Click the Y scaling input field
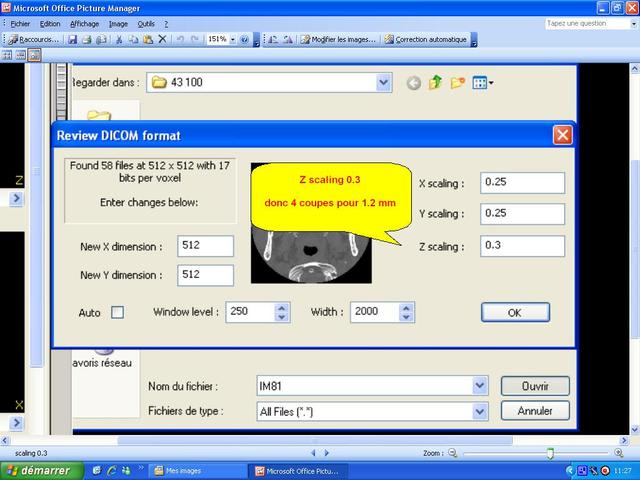The image size is (640, 480). pyautogui.click(x=522, y=214)
